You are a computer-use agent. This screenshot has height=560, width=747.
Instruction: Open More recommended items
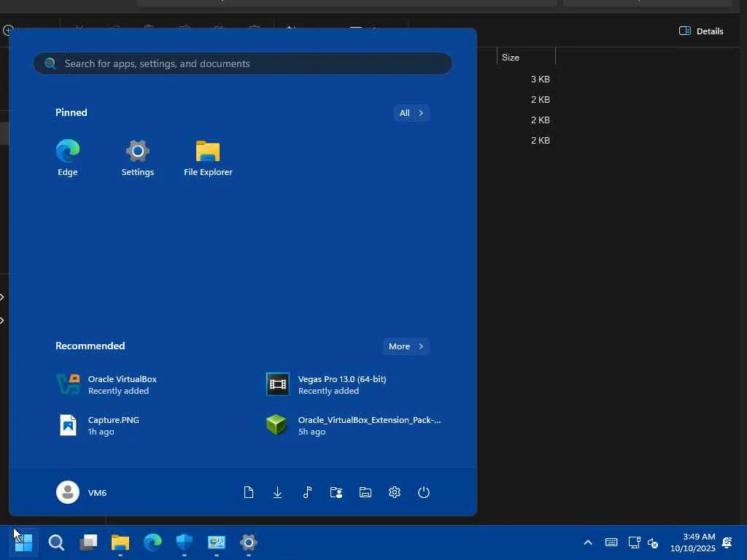[x=406, y=346]
